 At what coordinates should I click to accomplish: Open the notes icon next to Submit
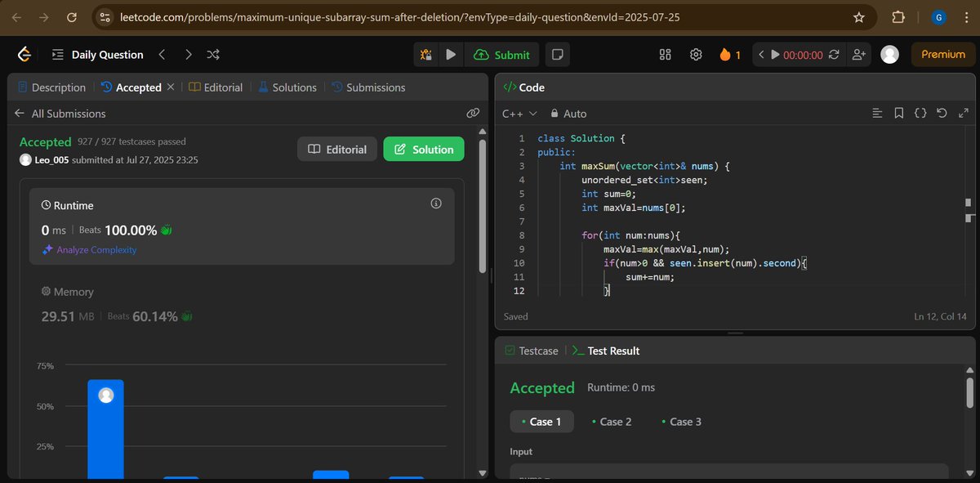point(558,55)
